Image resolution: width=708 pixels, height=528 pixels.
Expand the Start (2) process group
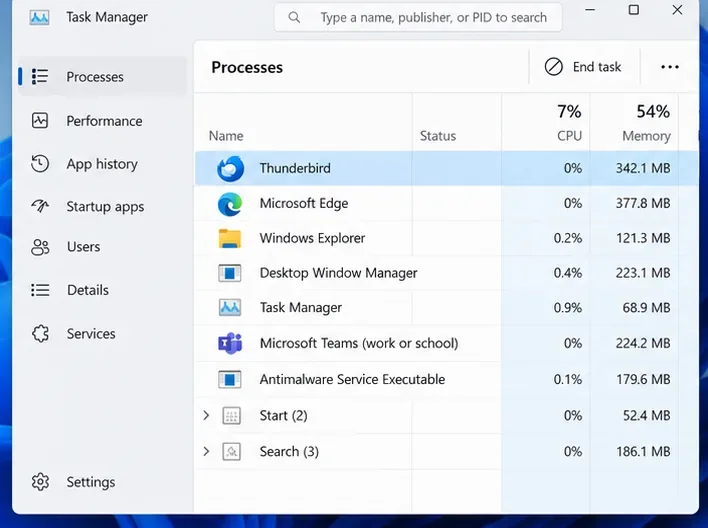pyautogui.click(x=206, y=415)
